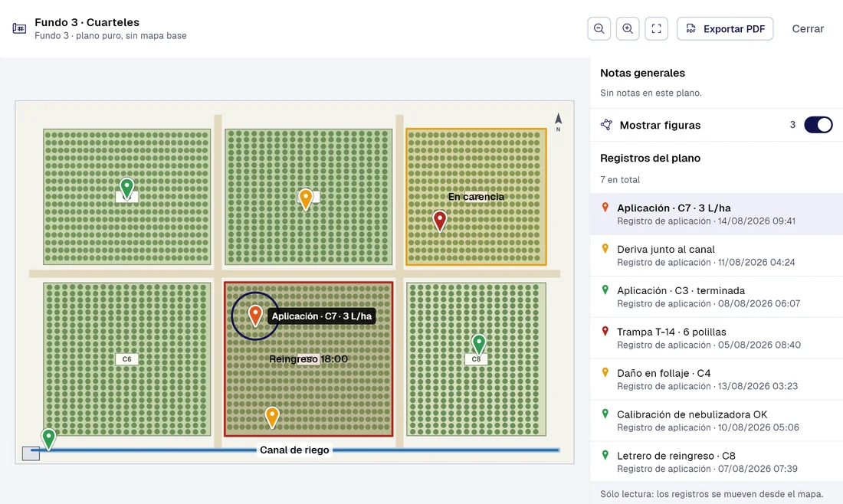Viewport: 843px width, 504px height.
Task: Click the figures icon next to Mostrar figuras
Action: click(606, 125)
